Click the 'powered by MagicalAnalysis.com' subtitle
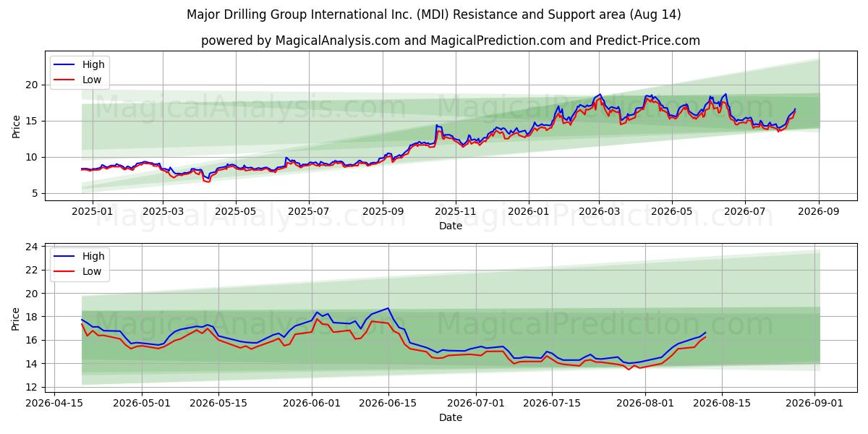Image resolution: width=868 pixels, height=434 pixels. [451, 41]
